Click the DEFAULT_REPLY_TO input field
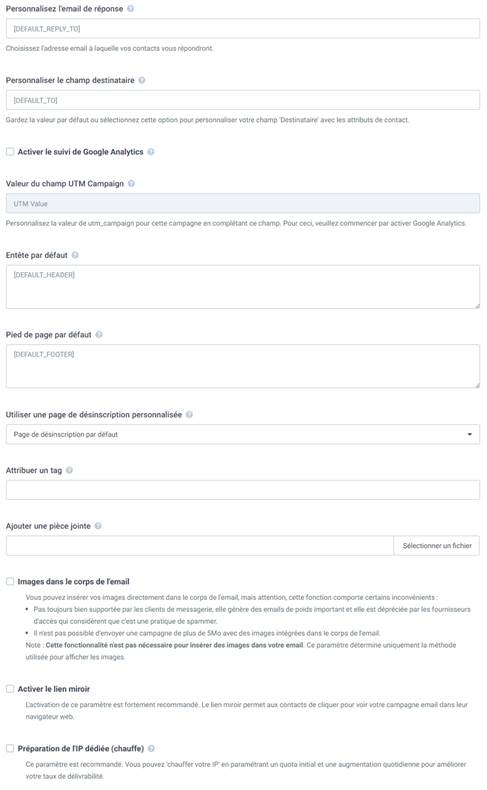Viewport: 487px width, 790px height. click(243, 29)
